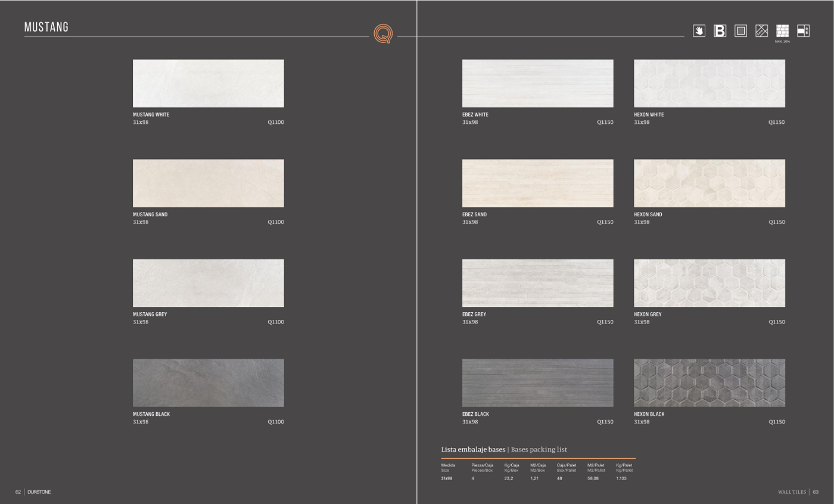834x504 pixels.
Task: Click the '1.133' kg per pallet value
Action: click(x=621, y=478)
